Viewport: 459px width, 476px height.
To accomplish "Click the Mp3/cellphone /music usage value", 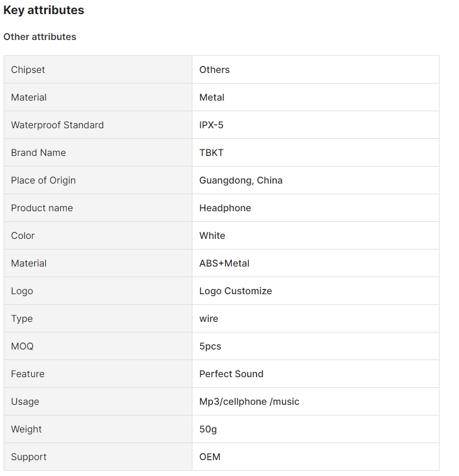I will pyautogui.click(x=249, y=401).
